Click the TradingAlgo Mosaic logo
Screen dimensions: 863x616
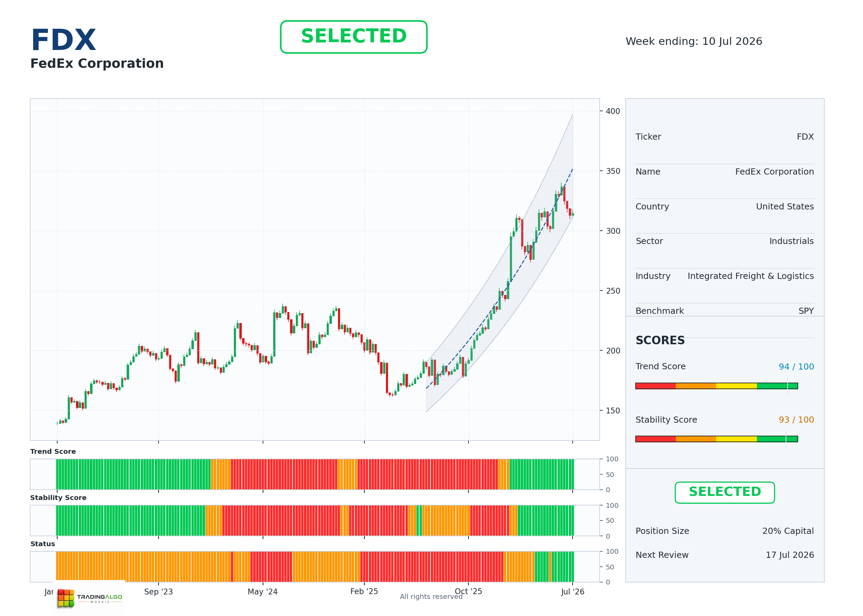tap(90, 598)
